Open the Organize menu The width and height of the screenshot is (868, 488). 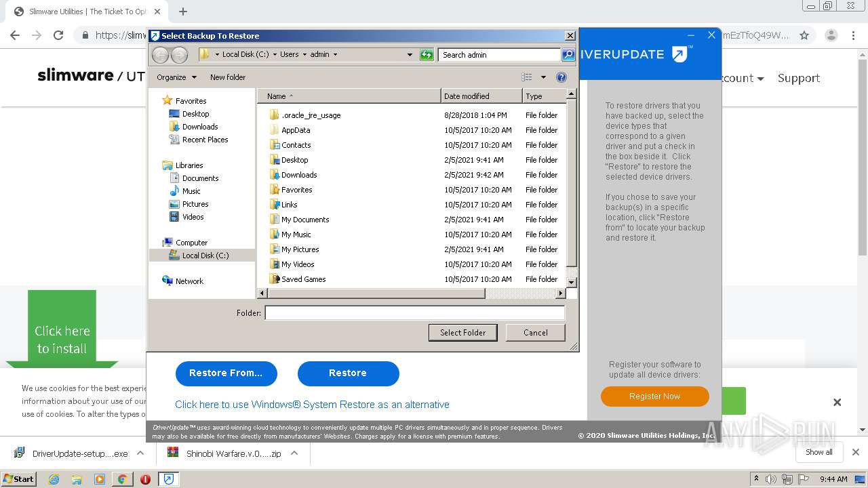(x=176, y=77)
